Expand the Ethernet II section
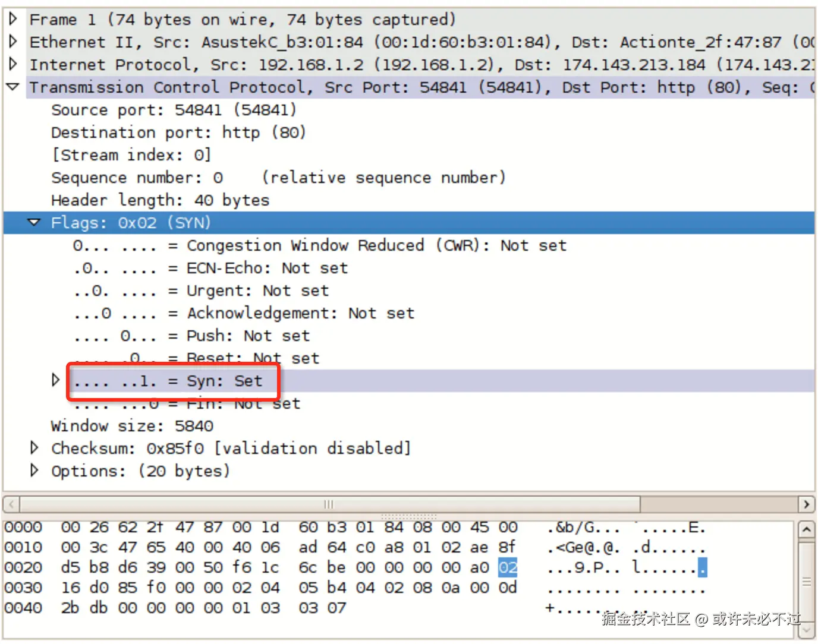818x644 pixels. coord(13,42)
